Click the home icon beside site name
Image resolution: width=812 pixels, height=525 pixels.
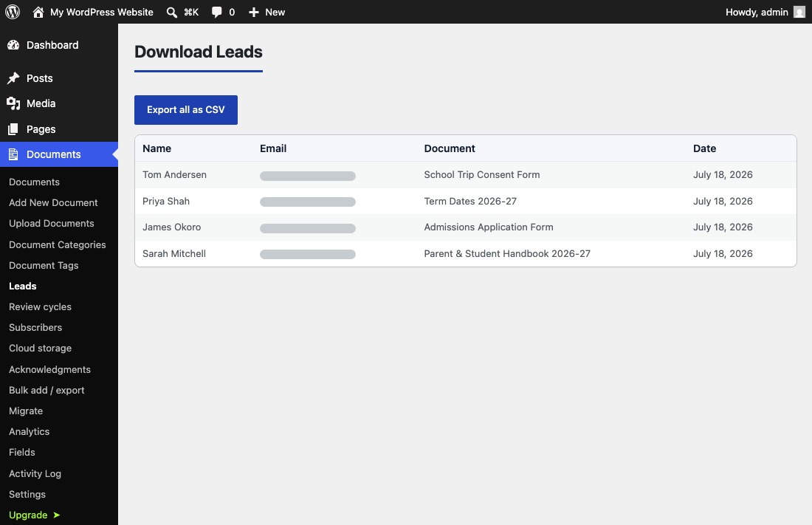click(38, 12)
